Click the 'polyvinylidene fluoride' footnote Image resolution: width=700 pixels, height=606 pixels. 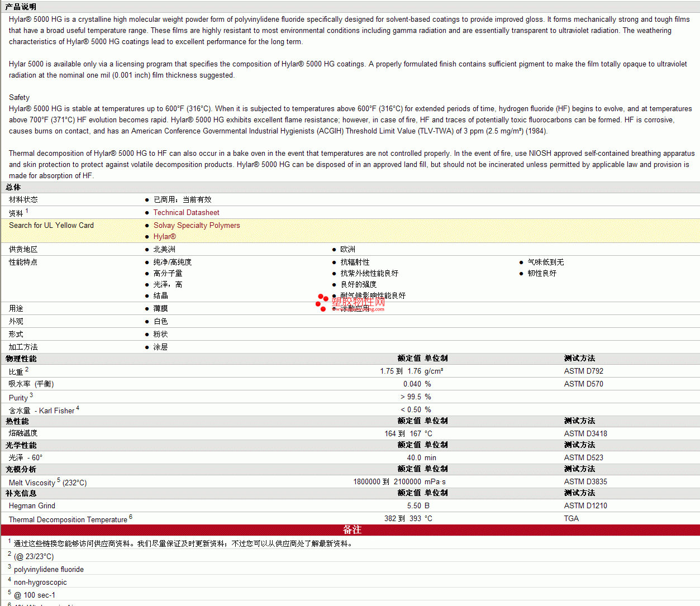click(x=49, y=569)
